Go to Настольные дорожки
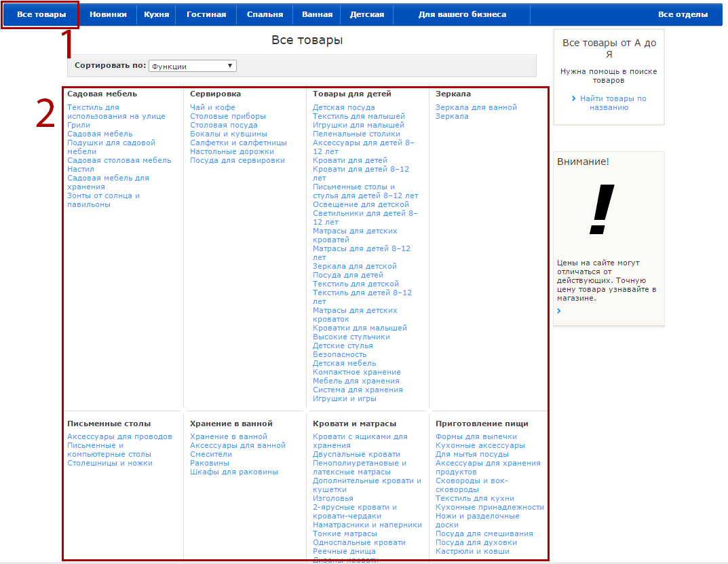728x564 pixels. click(231, 151)
